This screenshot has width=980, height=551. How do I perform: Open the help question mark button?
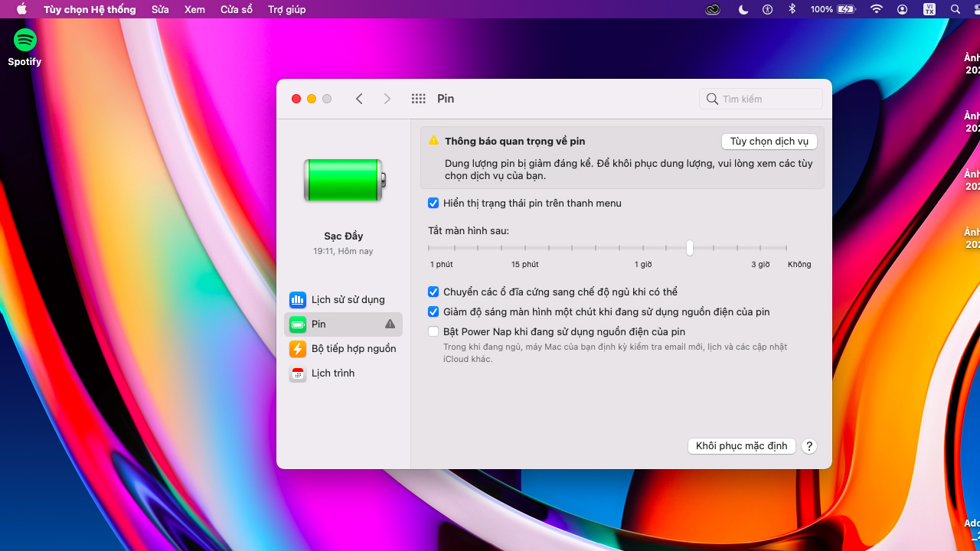pos(809,446)
